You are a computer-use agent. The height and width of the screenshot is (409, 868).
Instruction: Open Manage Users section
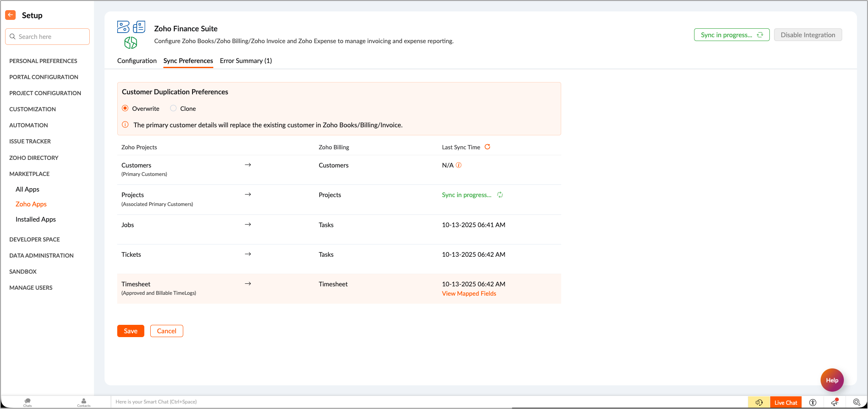pyautogui.click(x=31, y=288)
